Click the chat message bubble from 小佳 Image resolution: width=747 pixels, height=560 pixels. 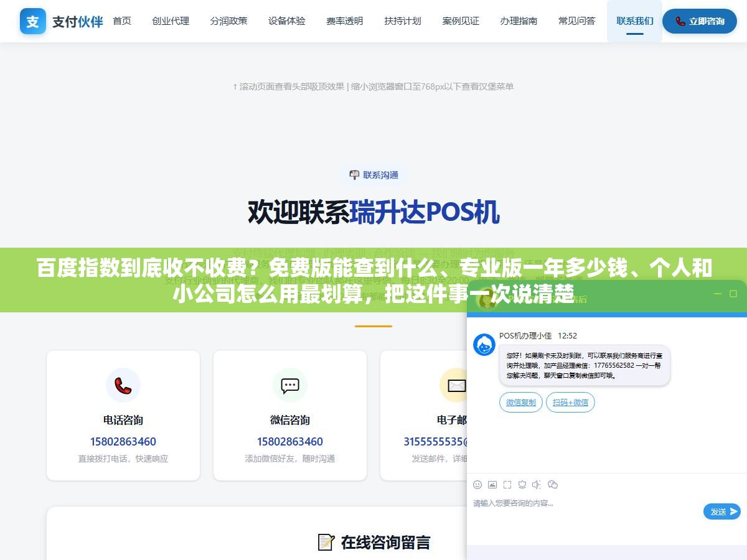[x=585, y=365]
